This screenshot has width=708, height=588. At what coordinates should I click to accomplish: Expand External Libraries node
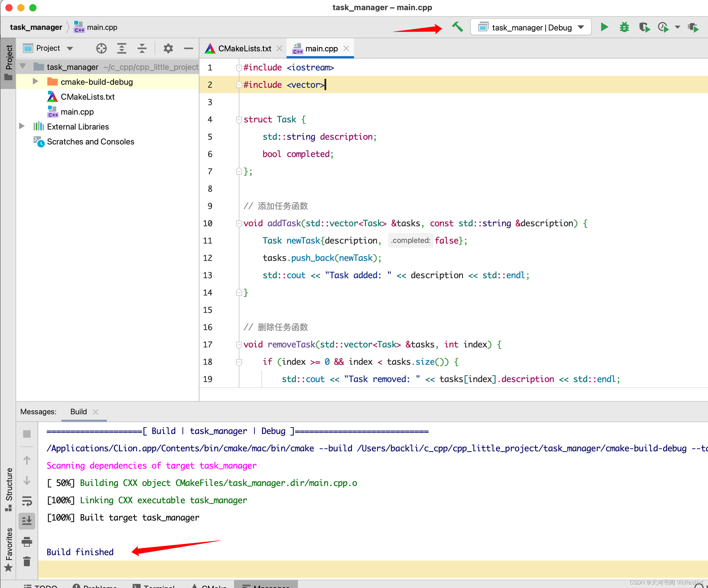tap(21, 126)
